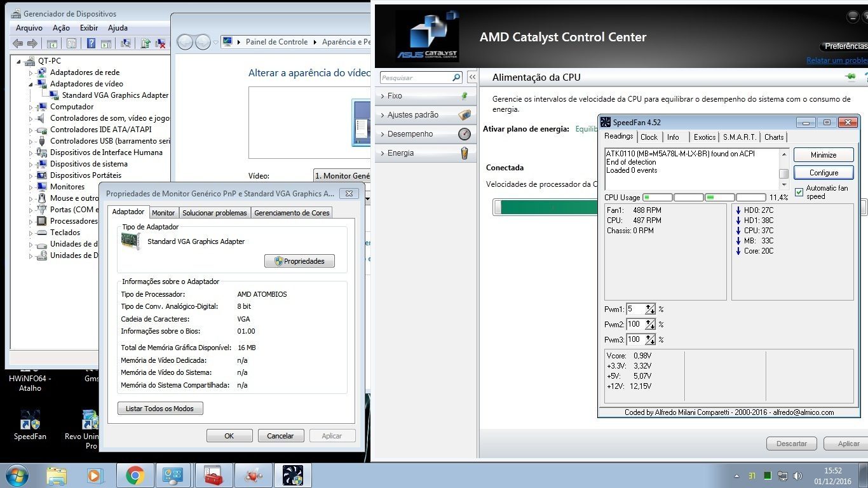Click the Update driver toolbar icon
The image size is (868, 488).
coord(146,43)
